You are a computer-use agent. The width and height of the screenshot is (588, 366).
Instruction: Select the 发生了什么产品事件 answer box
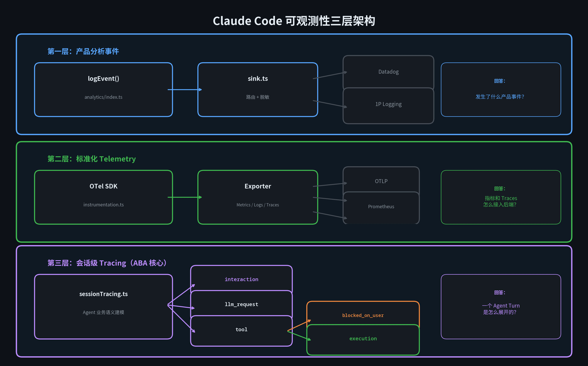coord(501,90)
